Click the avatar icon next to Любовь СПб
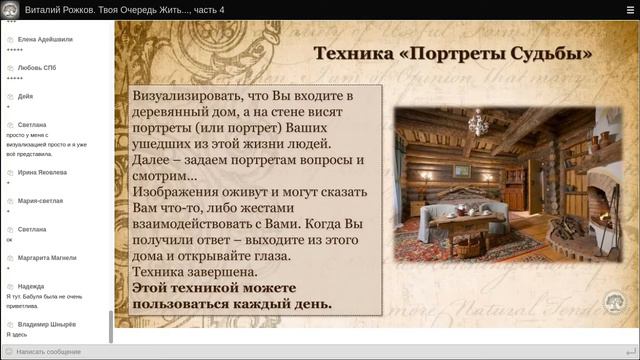 pyautogui.click(x=10, y=68)
